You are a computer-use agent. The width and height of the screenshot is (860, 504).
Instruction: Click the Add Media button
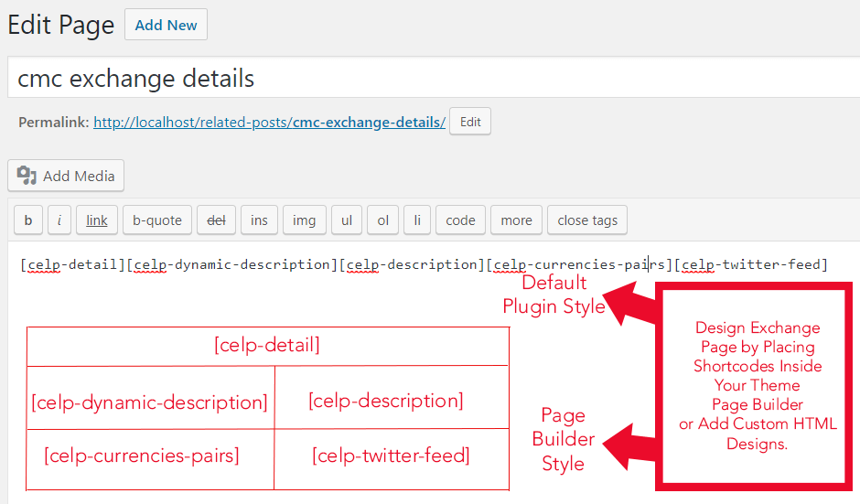(x=66, y=176)
